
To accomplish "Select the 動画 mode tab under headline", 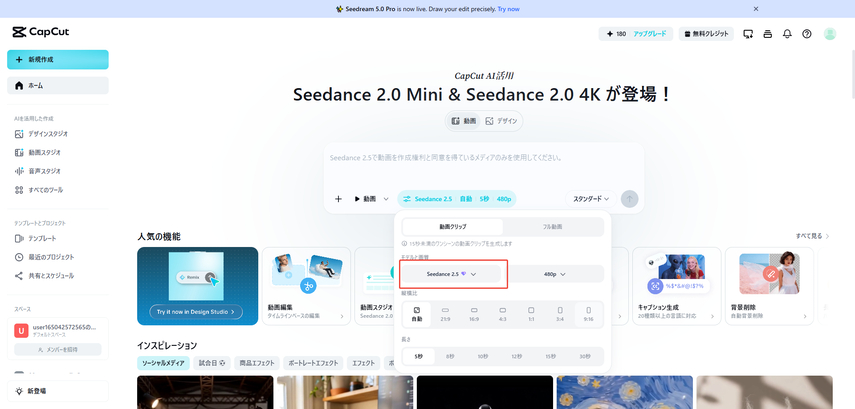I will [x=463, y=121].
